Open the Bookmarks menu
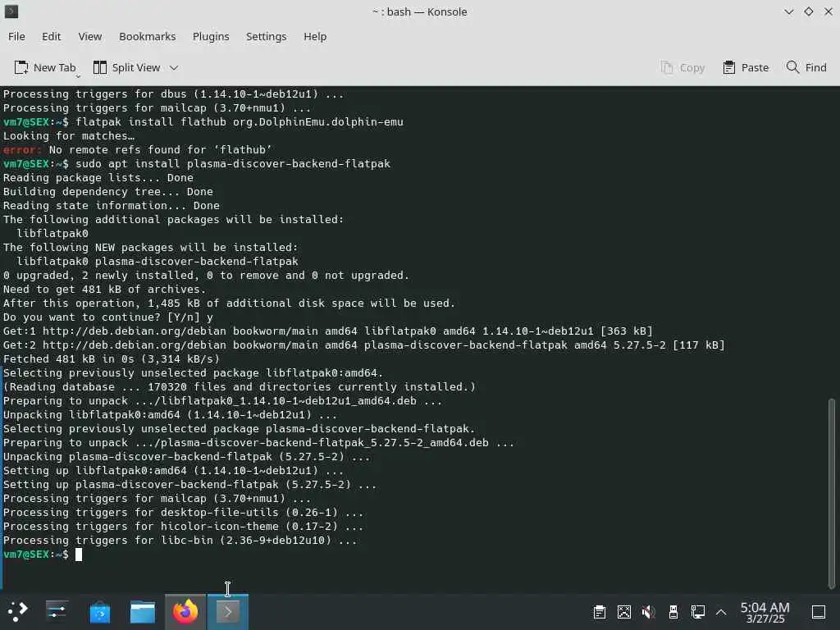The height and width of the screenshot is (630, 840). [x=148, y=36]
